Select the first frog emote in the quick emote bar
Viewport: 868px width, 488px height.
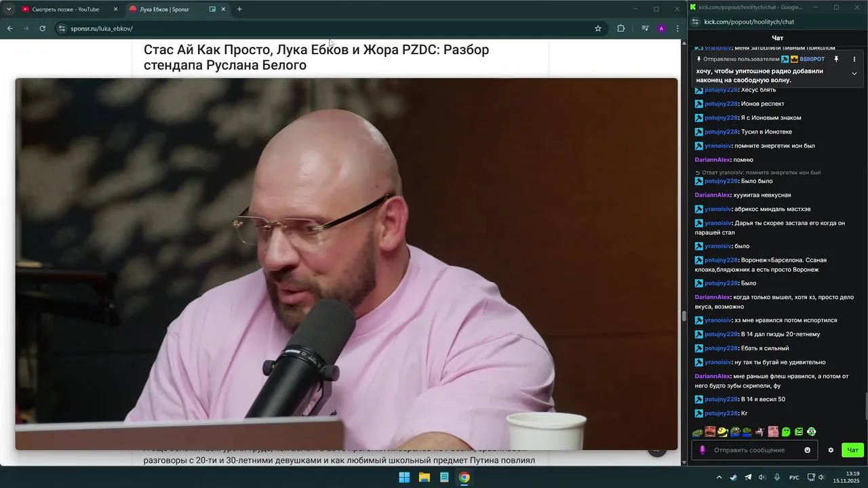(698, 432)
